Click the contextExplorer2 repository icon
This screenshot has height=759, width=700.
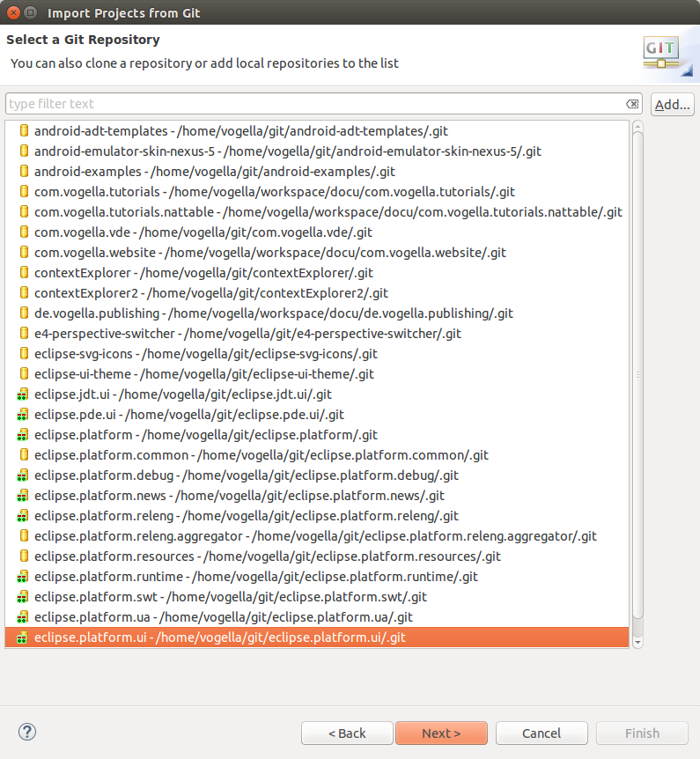click(x=24, y=293)
